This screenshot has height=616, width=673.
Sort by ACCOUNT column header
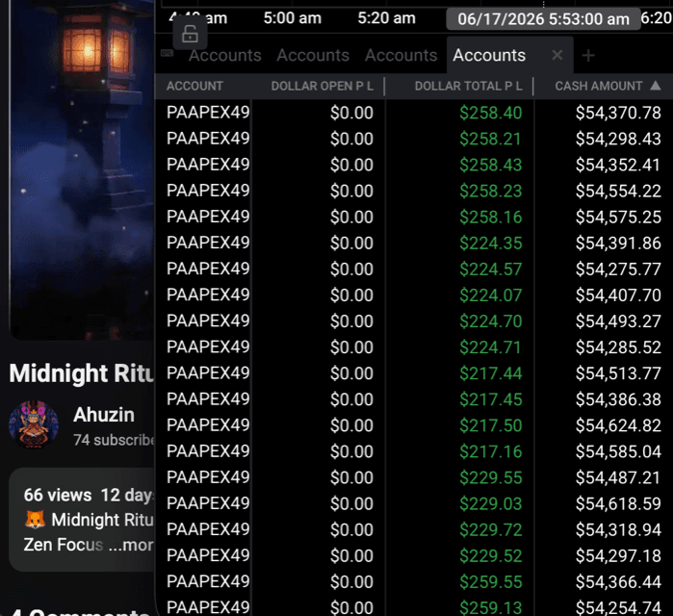click(x=194, y=86)
